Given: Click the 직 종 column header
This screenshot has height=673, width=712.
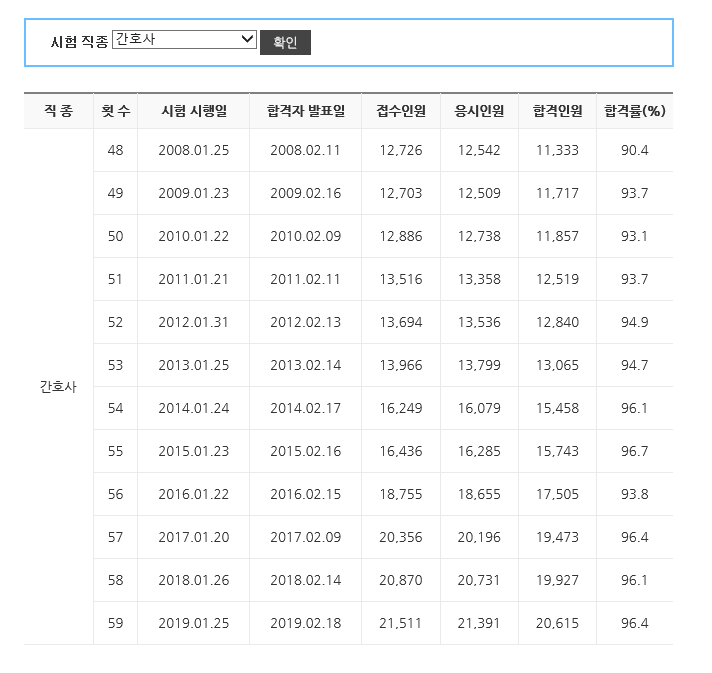Looking at the screenshot, I should (59, 111).
